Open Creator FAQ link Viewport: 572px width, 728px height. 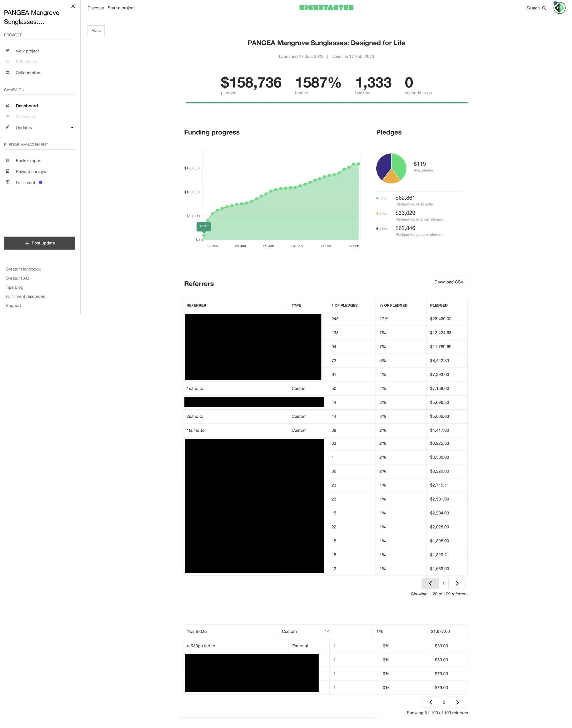(x=17, y=278)
